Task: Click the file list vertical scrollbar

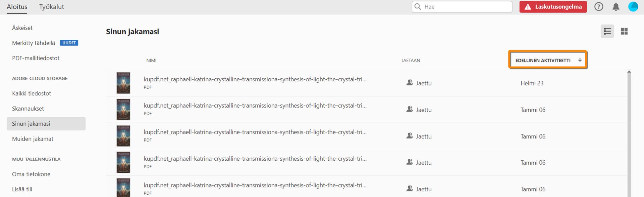Action: [x=629, y=134]
